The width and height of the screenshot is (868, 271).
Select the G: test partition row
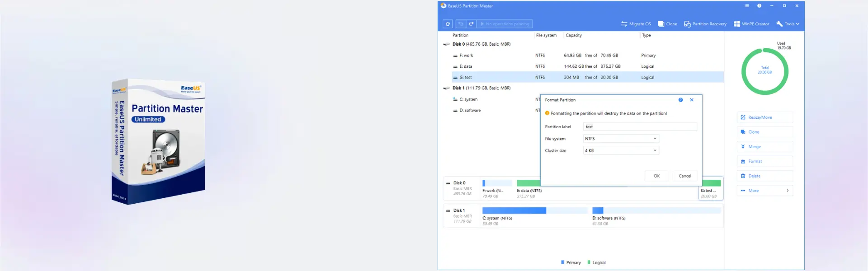click(588, 77)
